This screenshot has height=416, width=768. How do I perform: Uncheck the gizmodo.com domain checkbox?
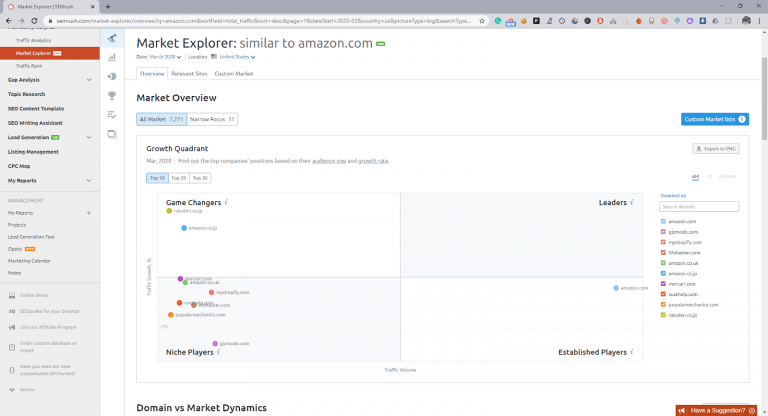tap(663, 232)
